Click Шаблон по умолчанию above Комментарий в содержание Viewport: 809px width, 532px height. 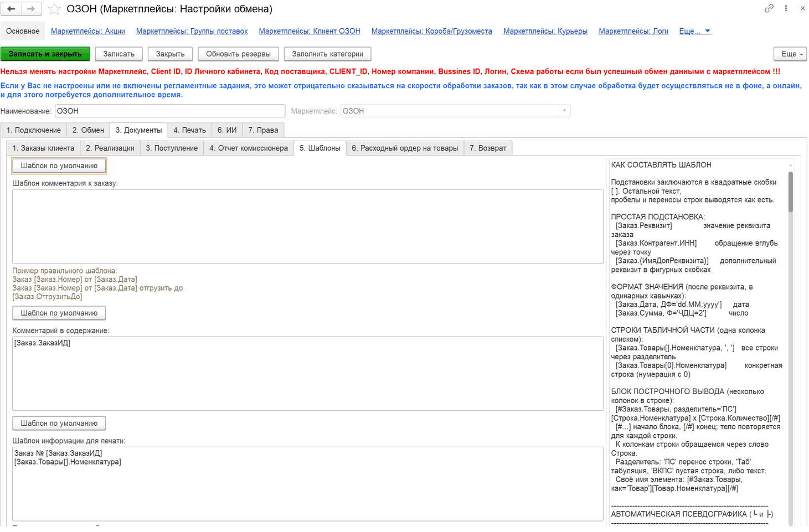pyautogui.click(x=59, y=313)
